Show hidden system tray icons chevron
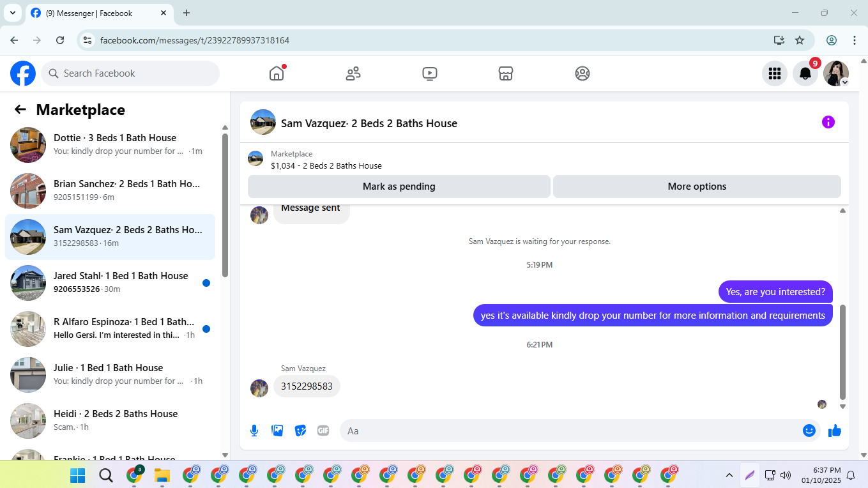Viewport: 868px width, 488px height. 729,475
